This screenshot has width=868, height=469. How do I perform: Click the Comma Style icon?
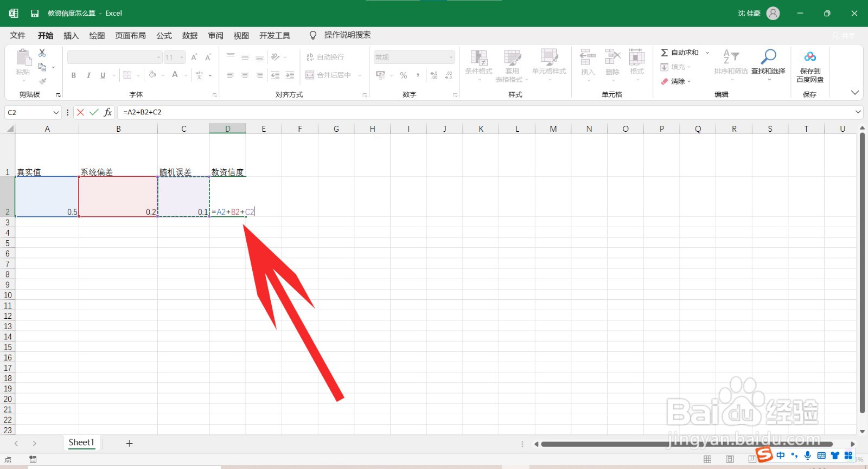tap(418, 75)
